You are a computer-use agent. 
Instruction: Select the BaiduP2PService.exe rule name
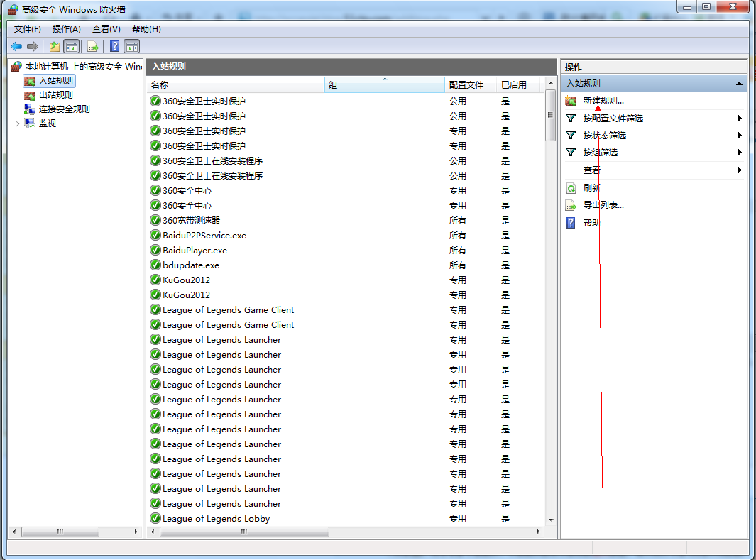(204, 235)
